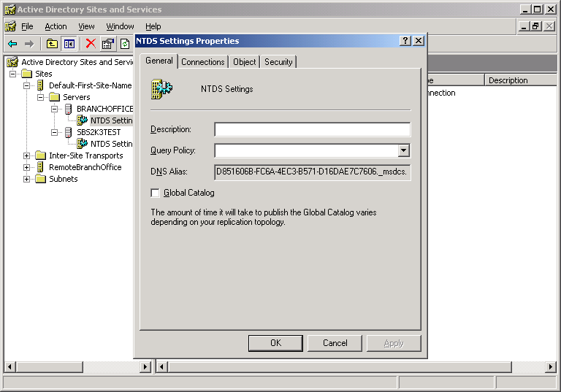Screen dimensions: 561x392
Task: Expand the Inter-Site Transports node
Action: 27,155
